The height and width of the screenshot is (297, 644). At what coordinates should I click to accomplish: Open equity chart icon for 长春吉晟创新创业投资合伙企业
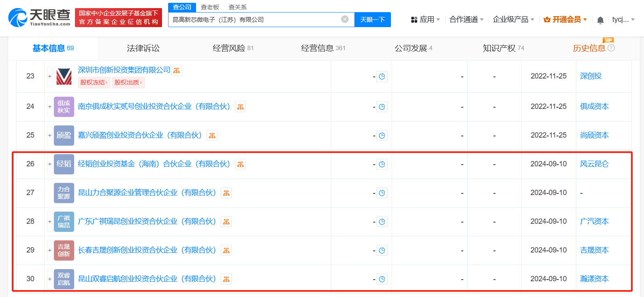[x=226, y=250]
